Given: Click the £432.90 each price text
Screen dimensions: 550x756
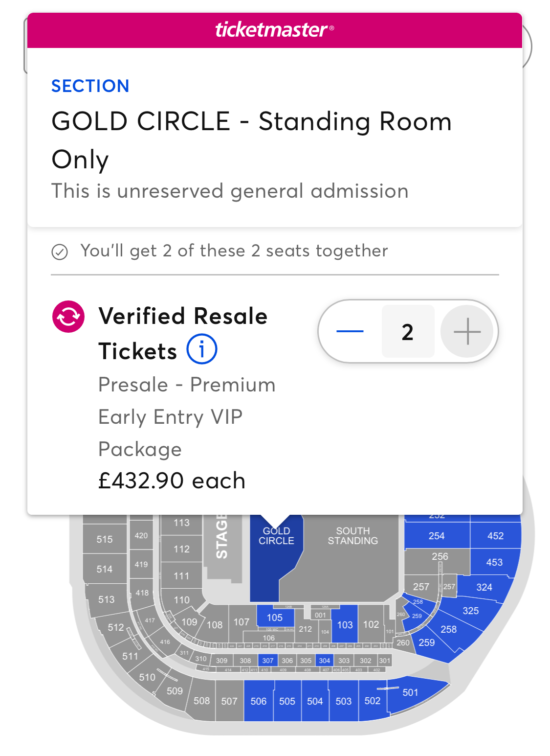Looking at the screenshot, I should pos(172,481).
